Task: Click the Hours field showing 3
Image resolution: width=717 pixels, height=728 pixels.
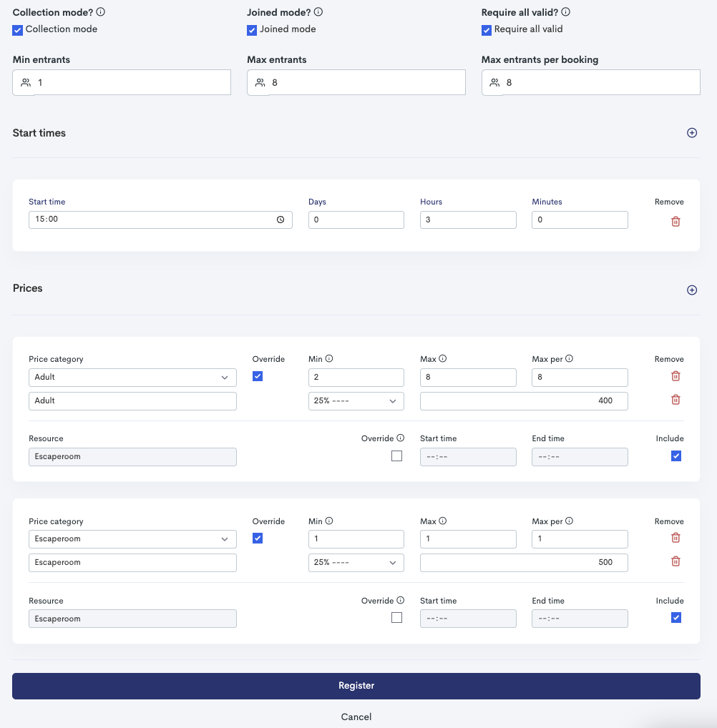Action: 468,220
